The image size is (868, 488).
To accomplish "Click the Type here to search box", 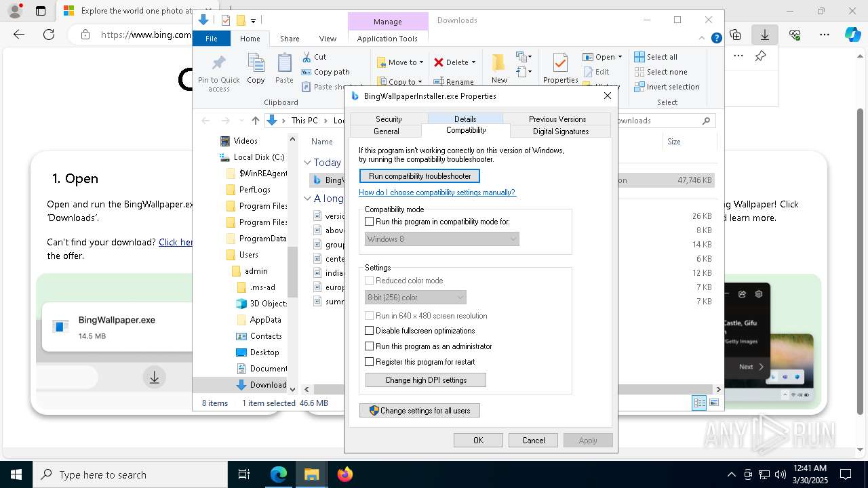I will coord(130,474).
